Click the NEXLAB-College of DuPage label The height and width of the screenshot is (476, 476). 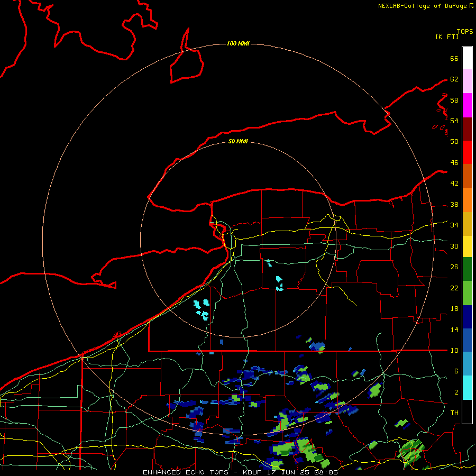pyautogui.click(x=425, y=6)
